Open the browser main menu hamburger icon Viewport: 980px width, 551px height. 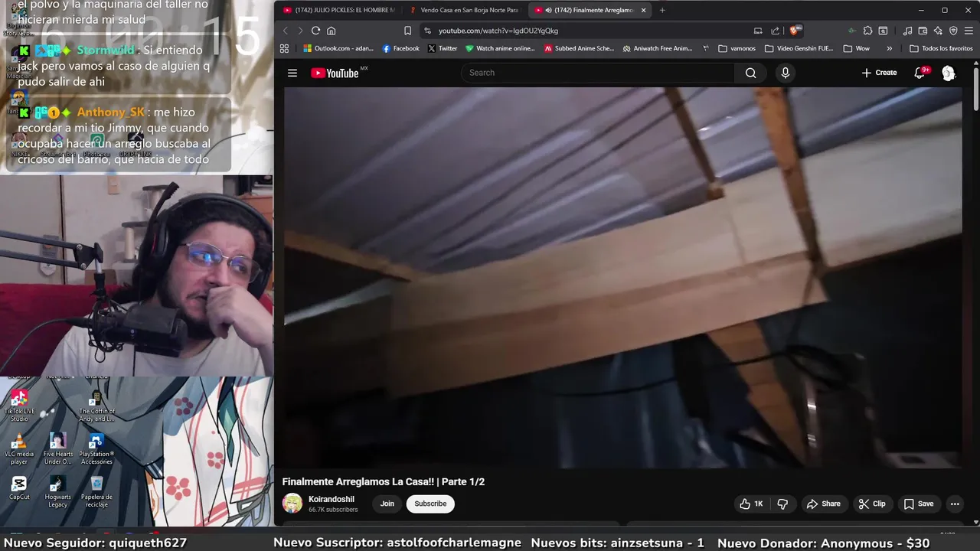969,31
